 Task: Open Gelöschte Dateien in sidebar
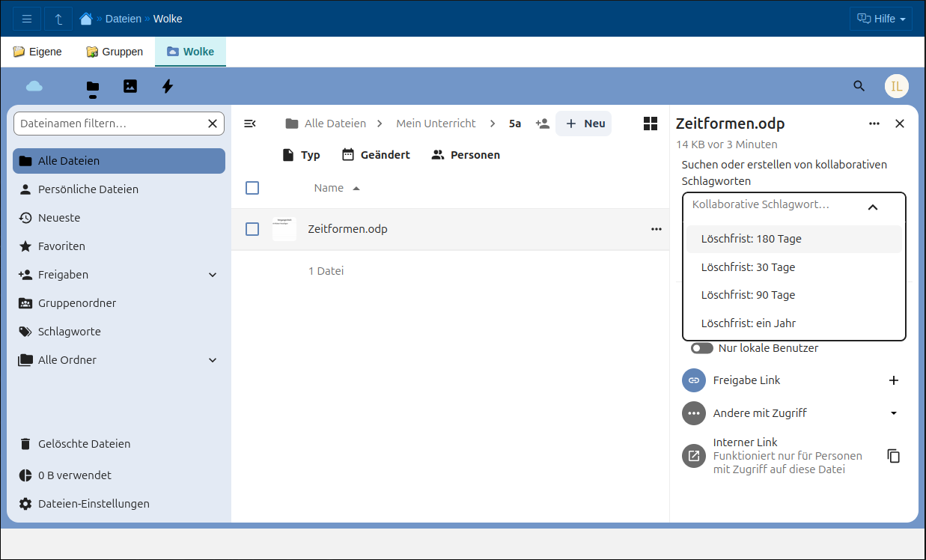coord(84,444)
